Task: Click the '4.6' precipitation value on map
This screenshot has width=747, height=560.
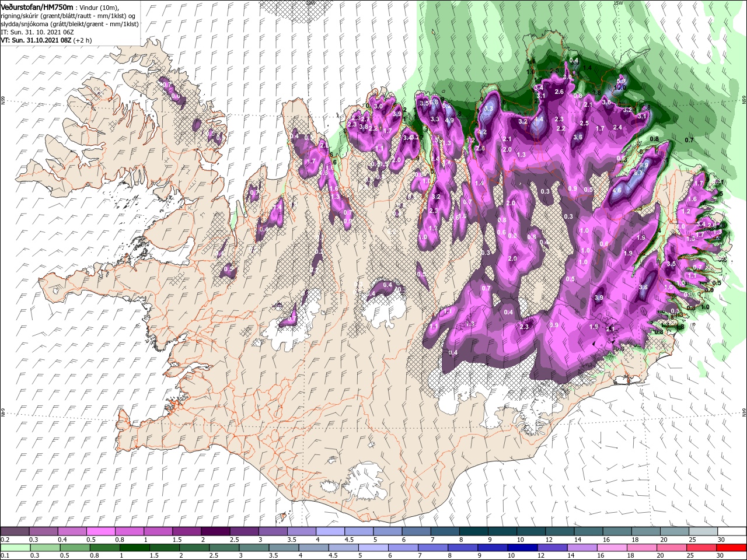Action: 617,190
